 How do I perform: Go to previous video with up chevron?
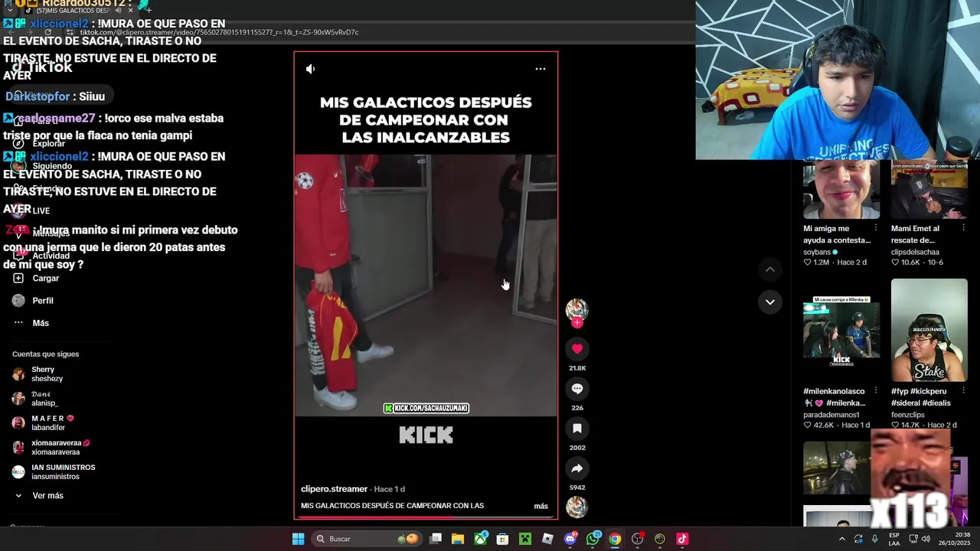coord(770,269)
